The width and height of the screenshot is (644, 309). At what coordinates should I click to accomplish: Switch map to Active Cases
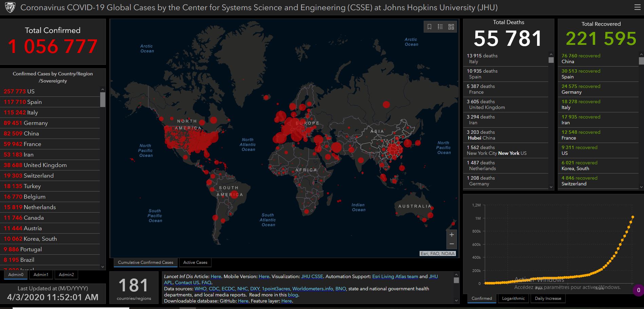pyautogui.click(x=195, y=262)
